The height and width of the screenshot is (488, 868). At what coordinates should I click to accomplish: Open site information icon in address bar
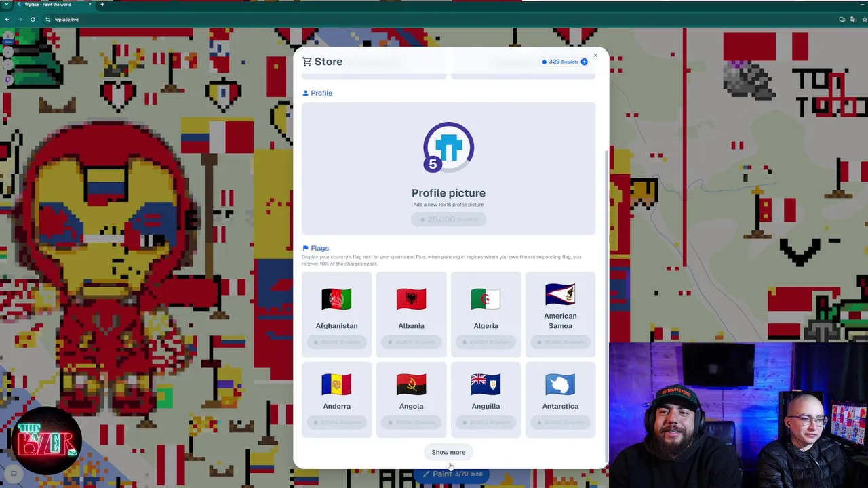click(47, 20)
